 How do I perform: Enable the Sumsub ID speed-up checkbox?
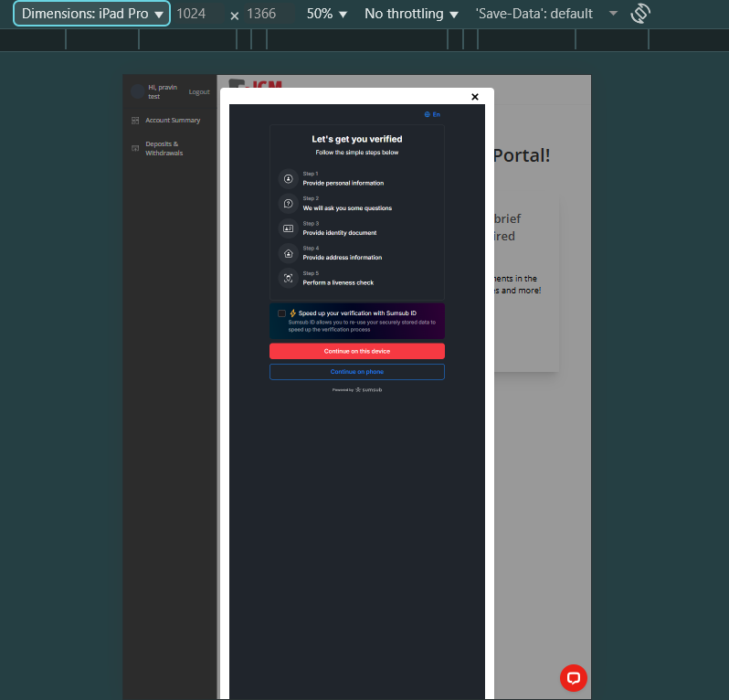(x=281, y=313)
